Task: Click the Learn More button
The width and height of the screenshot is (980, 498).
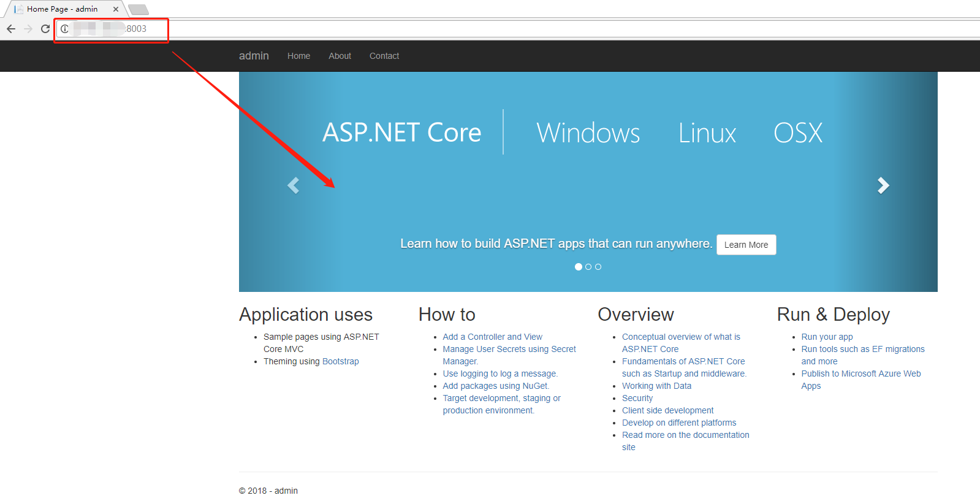Action: 746,245
